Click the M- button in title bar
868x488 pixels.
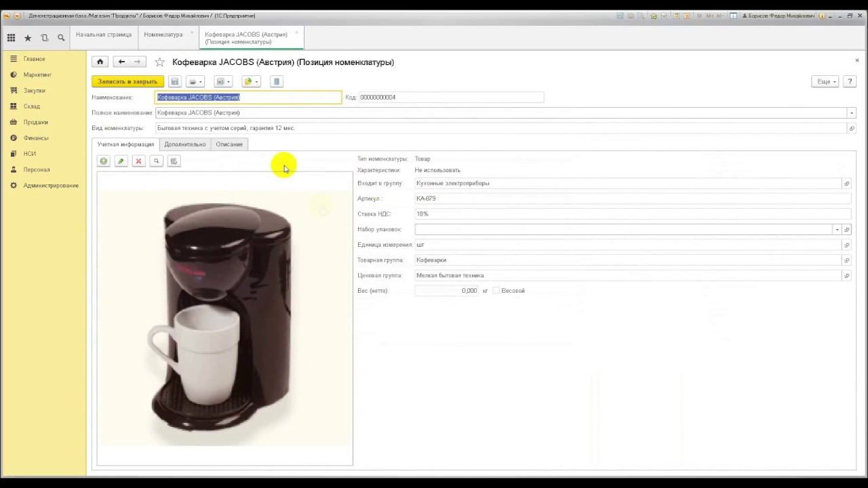tap(720, 16)
